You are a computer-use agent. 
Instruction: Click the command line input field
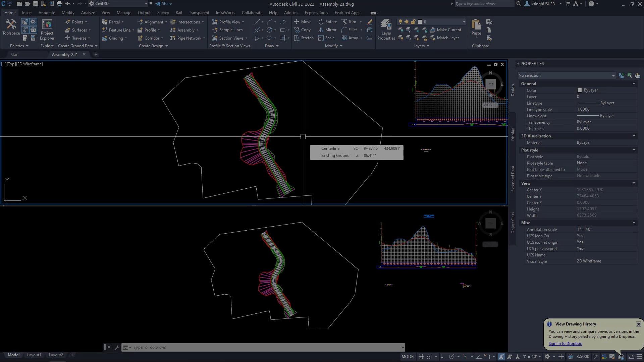[x=265, y=347]
